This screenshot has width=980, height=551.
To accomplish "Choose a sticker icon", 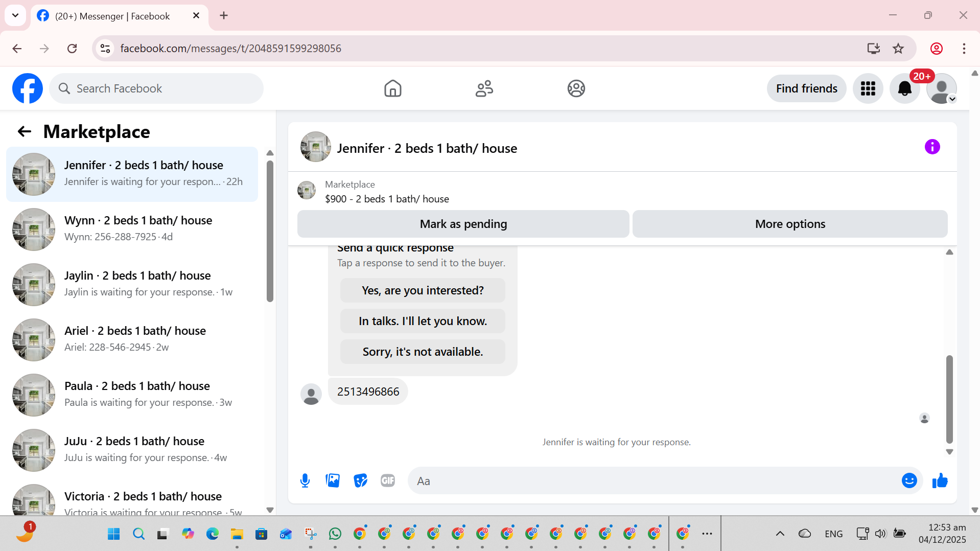I will (360, 480).
